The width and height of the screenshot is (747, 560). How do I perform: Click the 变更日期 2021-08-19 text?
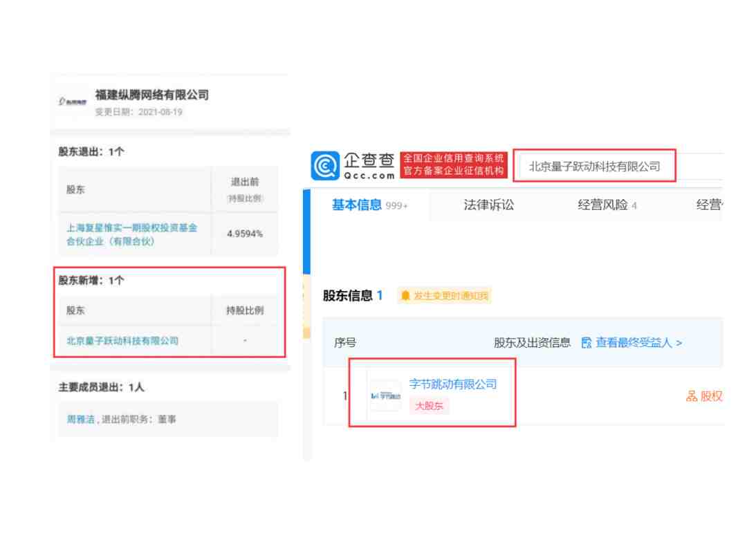(138, 112)
